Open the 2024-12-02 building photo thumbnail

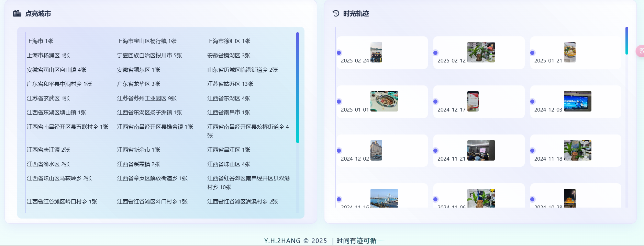[376, 150]
